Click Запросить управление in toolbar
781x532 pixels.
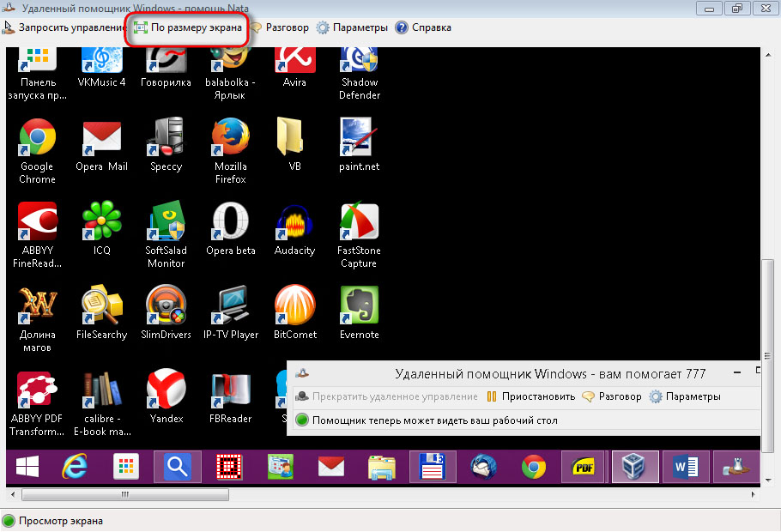coord(64,27)
